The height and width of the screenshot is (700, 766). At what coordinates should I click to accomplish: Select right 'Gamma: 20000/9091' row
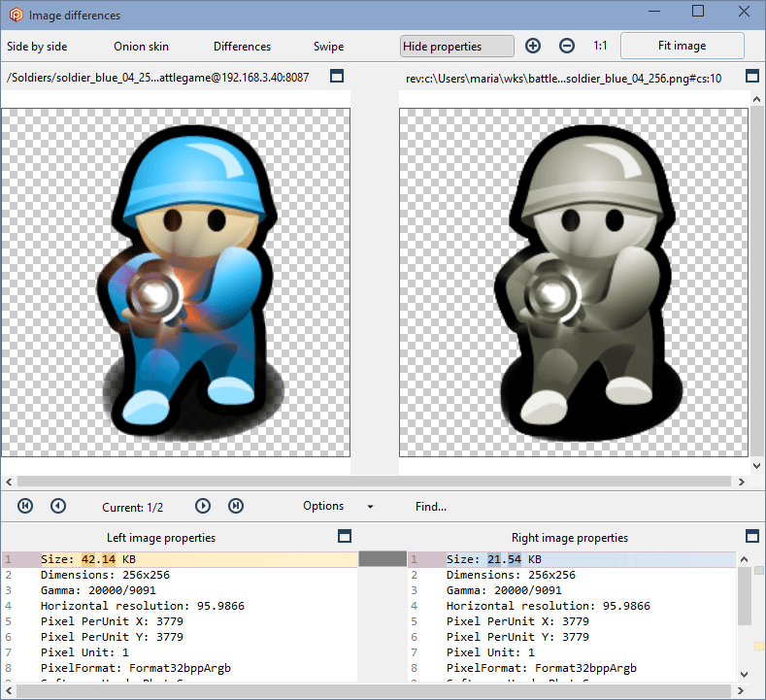[572, 590]
